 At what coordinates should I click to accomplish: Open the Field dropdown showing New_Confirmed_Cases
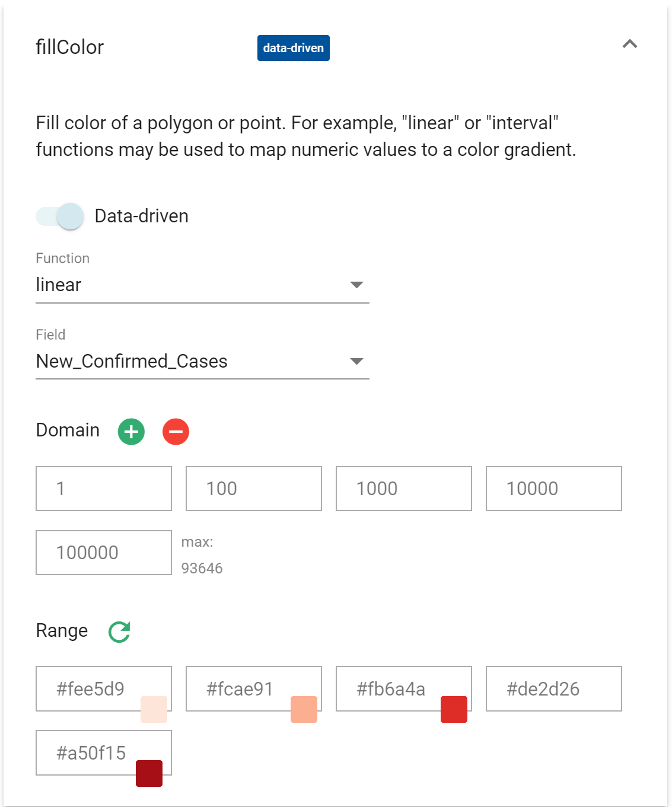[202, 361]
